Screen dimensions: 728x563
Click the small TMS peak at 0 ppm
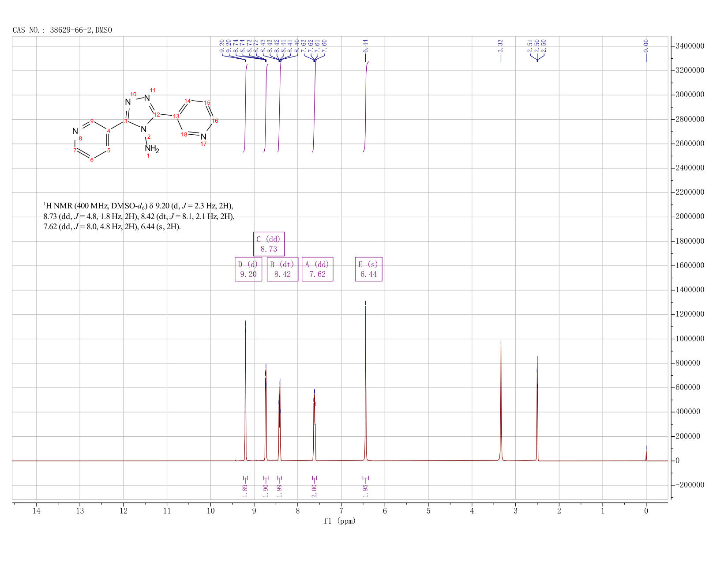point(646,455)
